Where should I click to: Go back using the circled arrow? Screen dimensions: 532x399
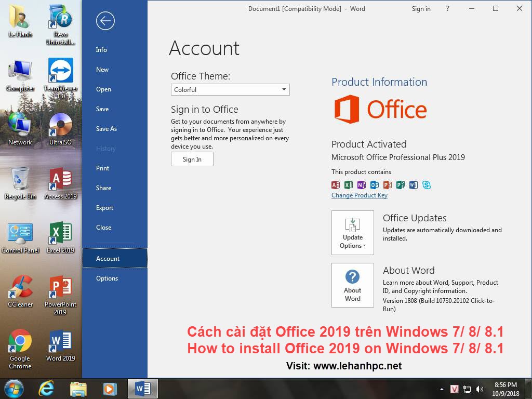click(105, 21)
